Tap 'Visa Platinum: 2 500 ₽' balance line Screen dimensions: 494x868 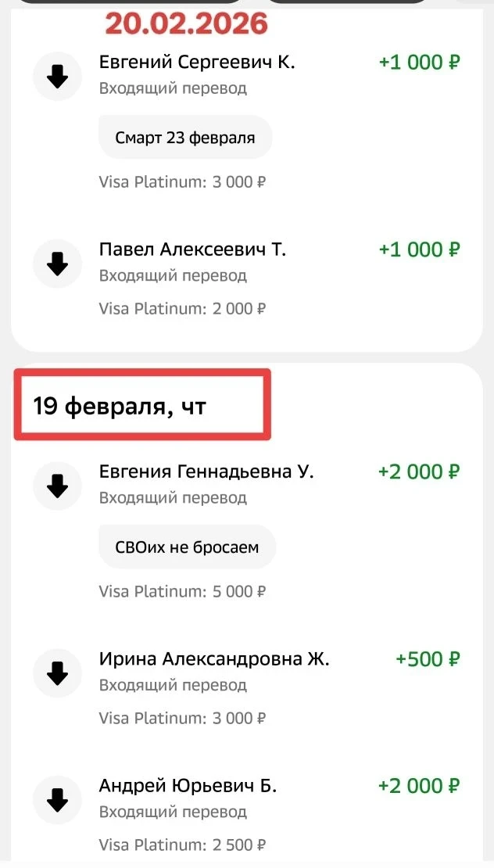pos(182,845)
